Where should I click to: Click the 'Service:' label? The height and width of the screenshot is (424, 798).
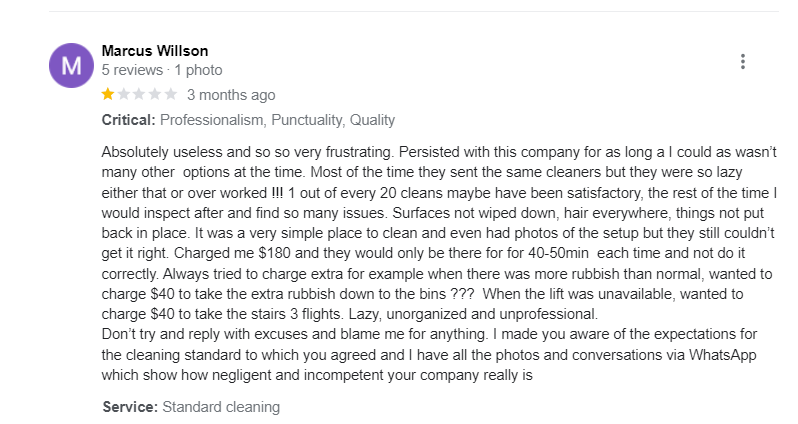click(x=130, y=407)
